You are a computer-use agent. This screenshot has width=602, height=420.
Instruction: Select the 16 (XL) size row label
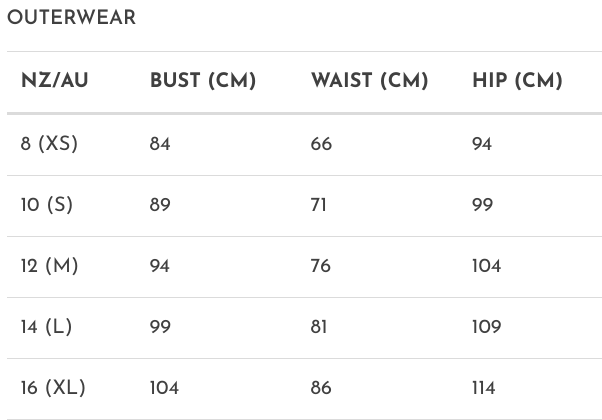53,388
